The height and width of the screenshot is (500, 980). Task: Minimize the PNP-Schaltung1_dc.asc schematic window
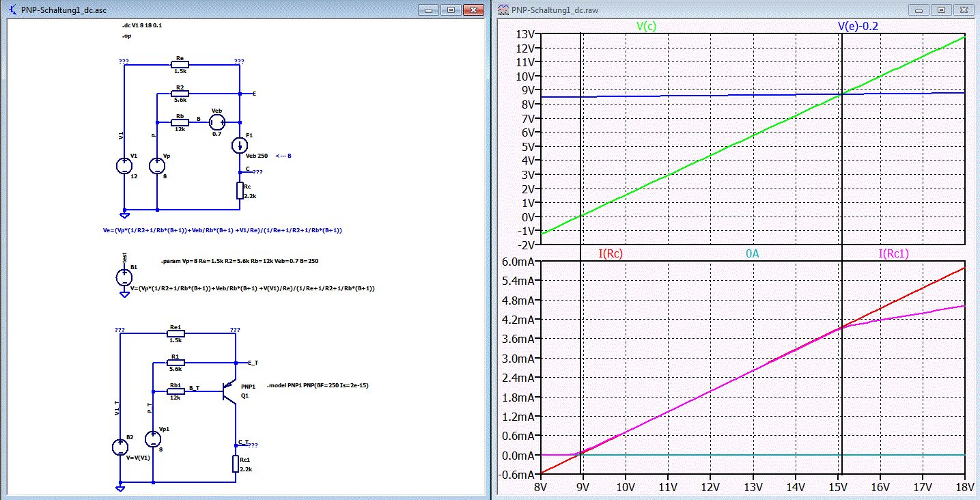tap(429, 10)
